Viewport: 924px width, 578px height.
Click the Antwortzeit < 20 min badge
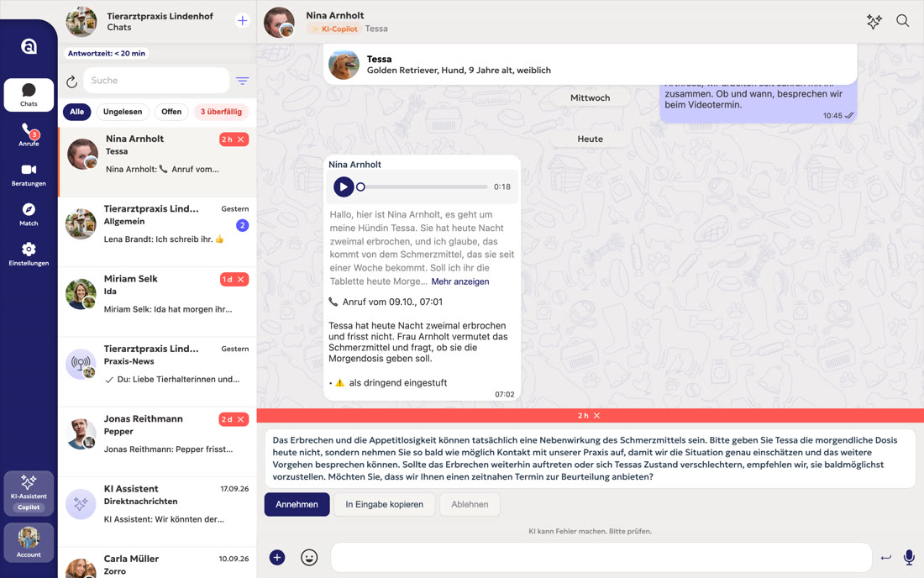click(107, 53)
